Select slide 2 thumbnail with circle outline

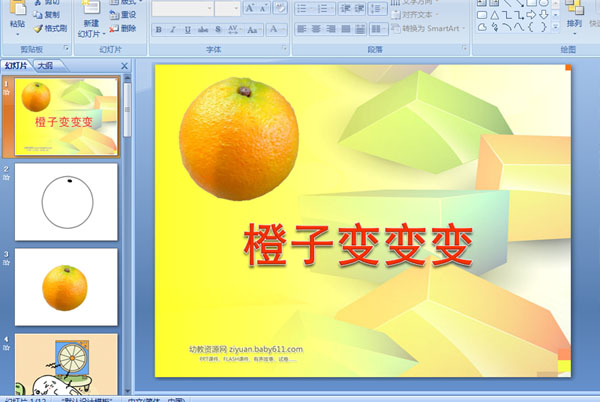66,202
